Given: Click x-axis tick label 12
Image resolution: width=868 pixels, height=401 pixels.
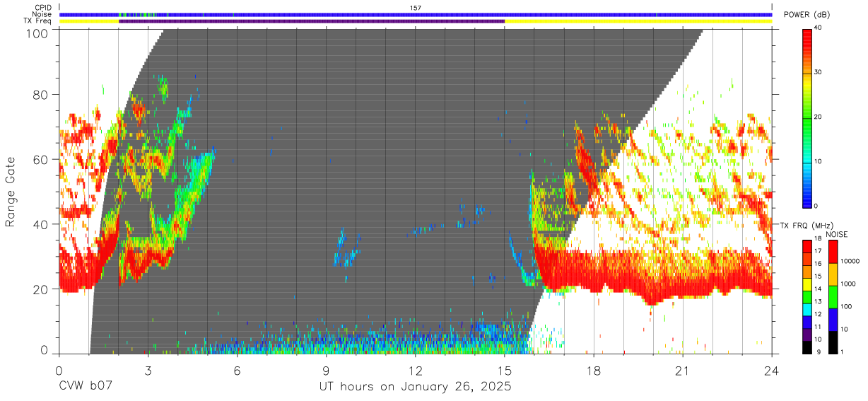Looking at the screenshot, I should tap(416, 371).
